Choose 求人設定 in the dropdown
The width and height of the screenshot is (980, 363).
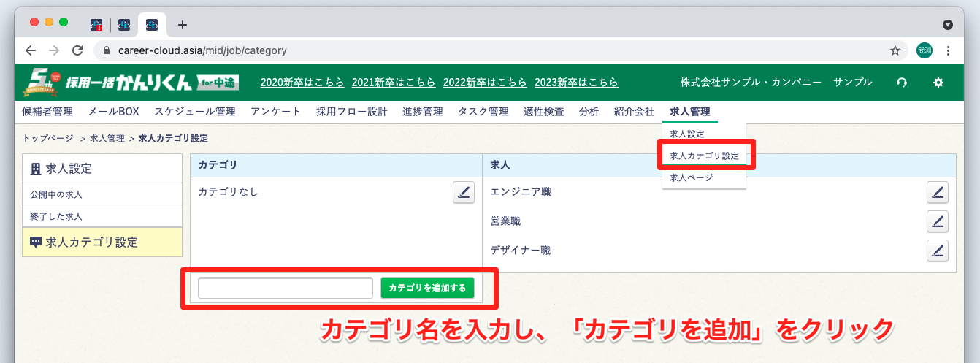686,134
